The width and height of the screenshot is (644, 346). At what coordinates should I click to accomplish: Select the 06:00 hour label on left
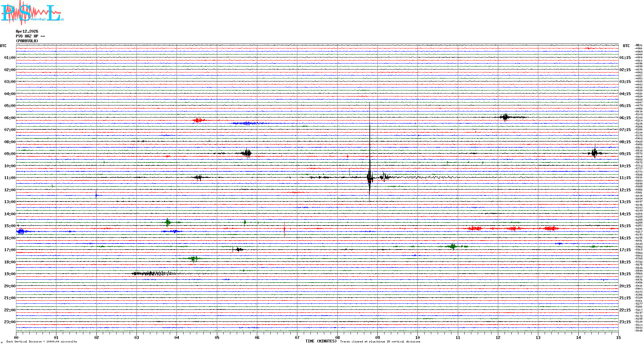pos(10,118)
